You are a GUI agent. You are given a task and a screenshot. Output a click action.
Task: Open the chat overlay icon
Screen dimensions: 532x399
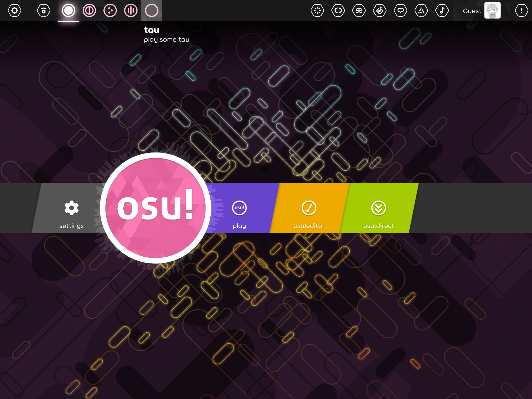point(401,10)
